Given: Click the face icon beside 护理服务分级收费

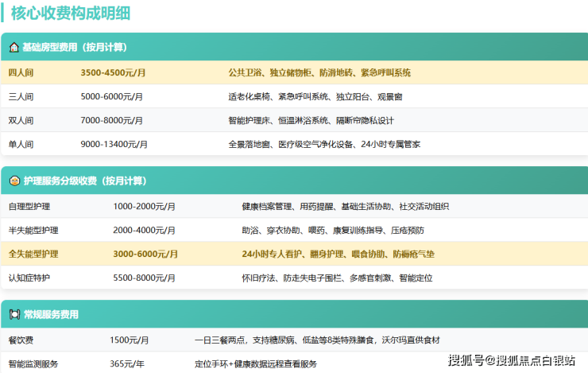Looking at the screenshot, I should pyautogui.click(x=14, y=181).
